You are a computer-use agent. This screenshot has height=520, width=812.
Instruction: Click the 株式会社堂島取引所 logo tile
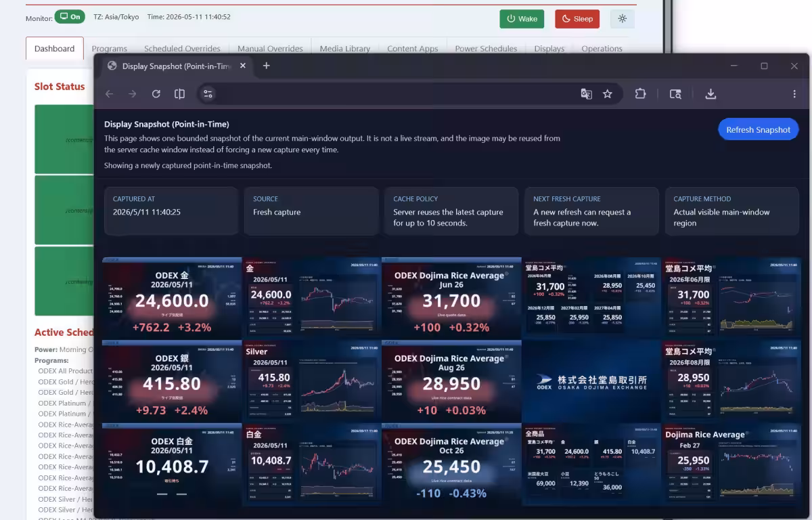pos(591,381)
